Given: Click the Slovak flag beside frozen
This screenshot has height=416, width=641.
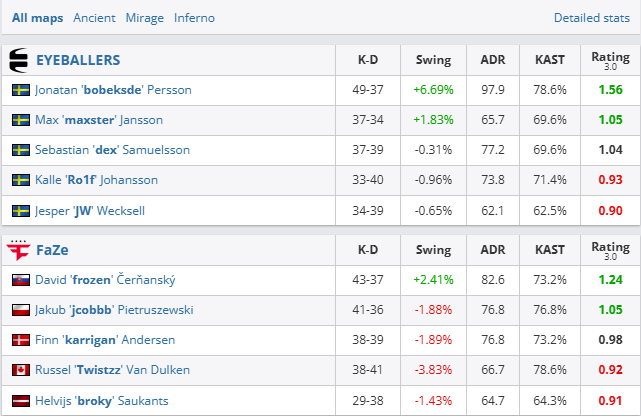Looking at the screenshot, I should 20,281.
